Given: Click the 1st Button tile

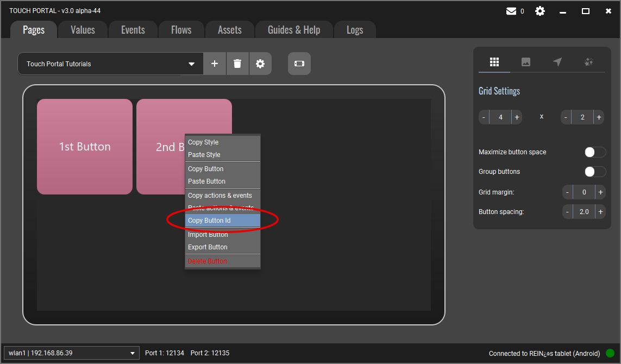Looking at the screenshot, I should coord(85,147).
